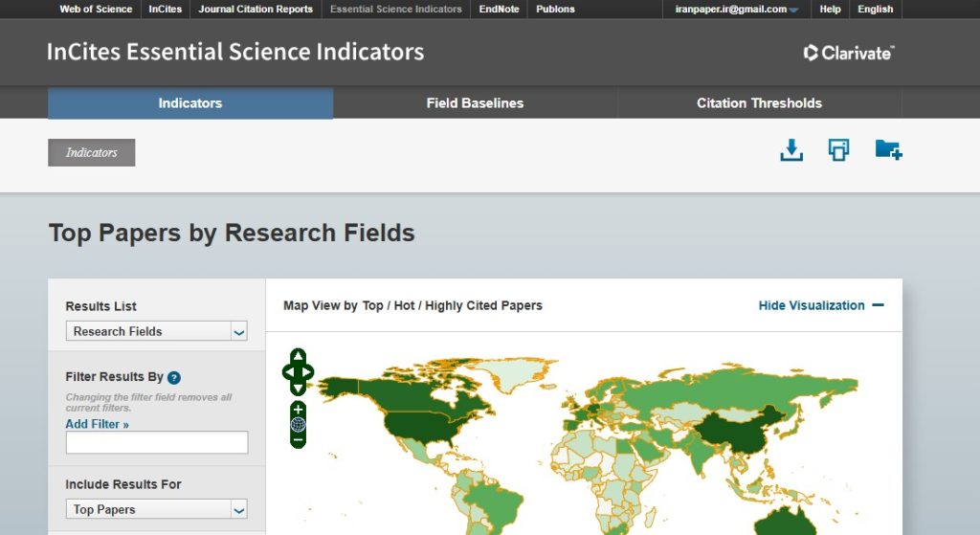Switch to the Citation Thresholds tab
The image size is (980, 535).
[759, 103]
